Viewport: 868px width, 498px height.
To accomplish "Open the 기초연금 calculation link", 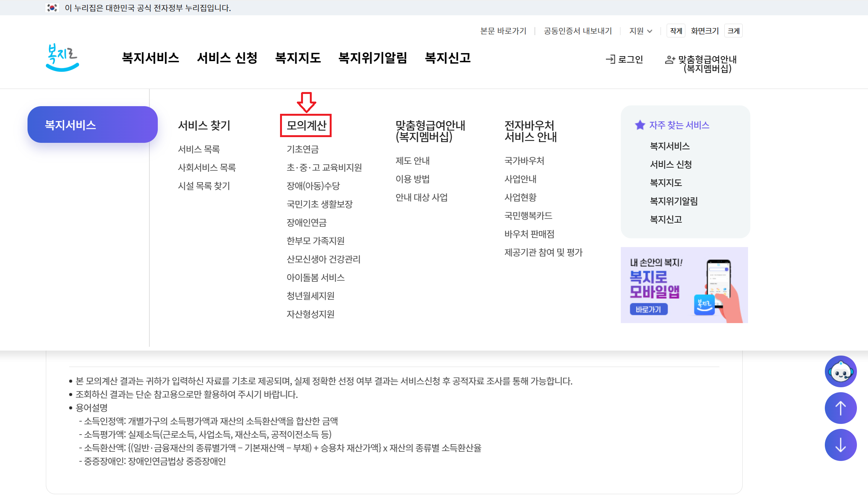I will click(303, 149).
